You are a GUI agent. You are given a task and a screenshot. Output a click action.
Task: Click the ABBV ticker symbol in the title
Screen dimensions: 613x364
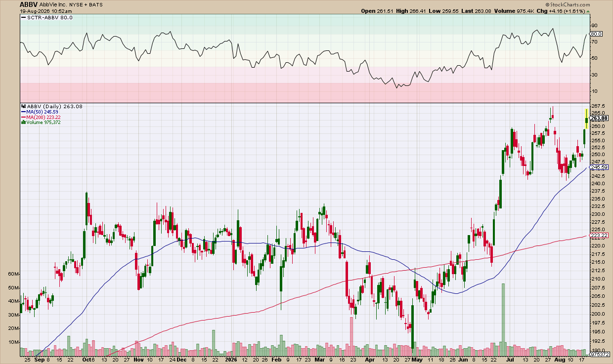pyautogui.click(x=29, y=4)
